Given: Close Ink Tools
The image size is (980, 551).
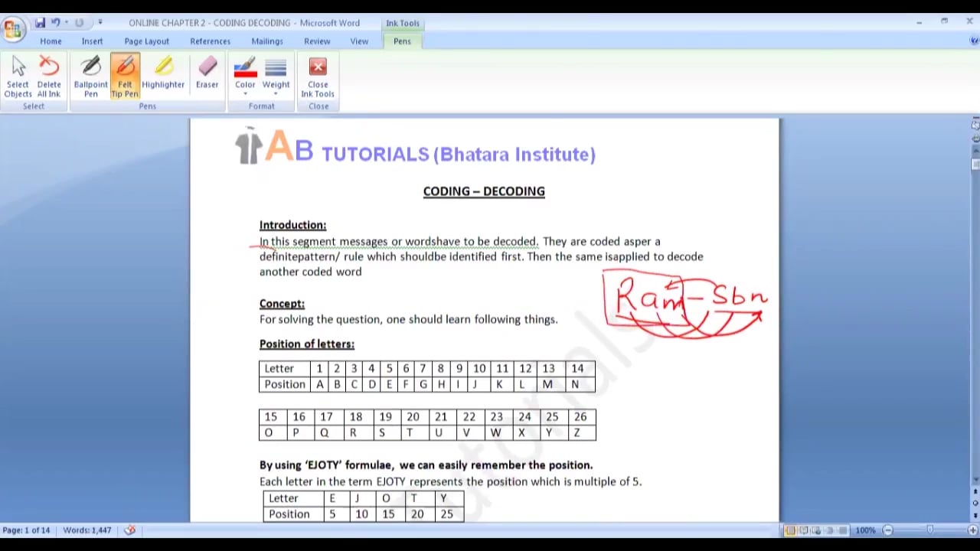Looking at the screenshot, I should coord(318,77).
